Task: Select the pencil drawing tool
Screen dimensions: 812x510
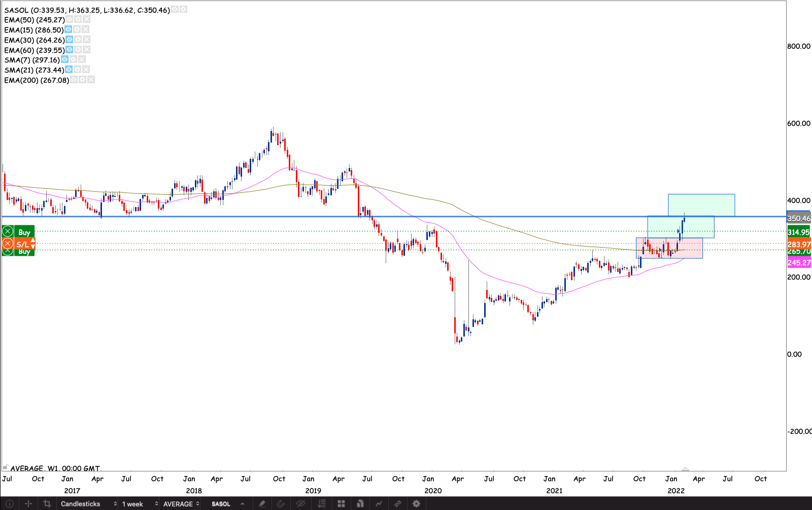Action: 262,504
